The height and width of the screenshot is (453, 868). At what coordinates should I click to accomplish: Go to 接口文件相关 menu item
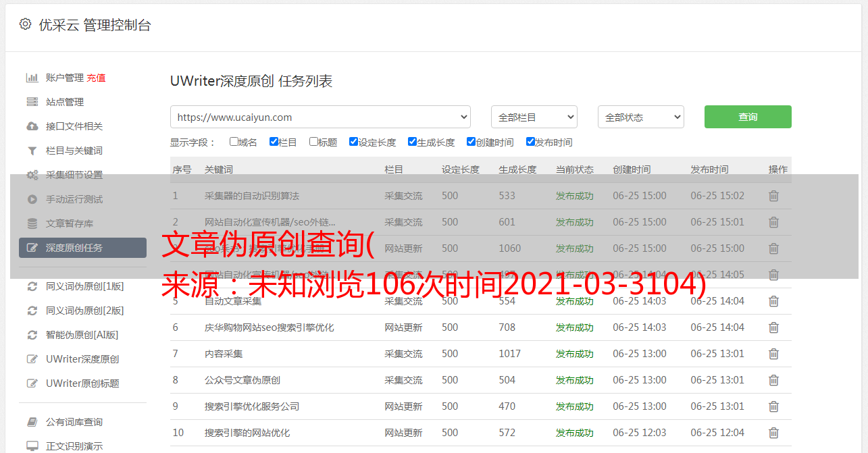click(74, 126)
